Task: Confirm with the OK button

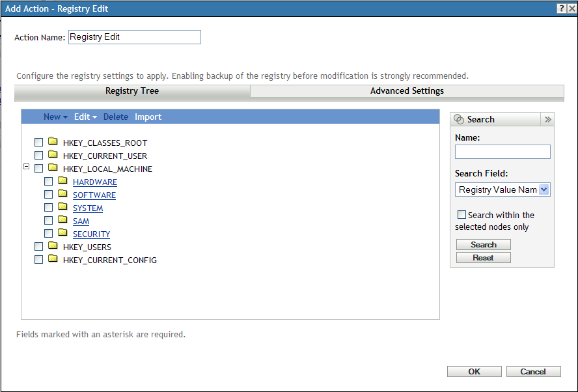Action: (475, 371)
